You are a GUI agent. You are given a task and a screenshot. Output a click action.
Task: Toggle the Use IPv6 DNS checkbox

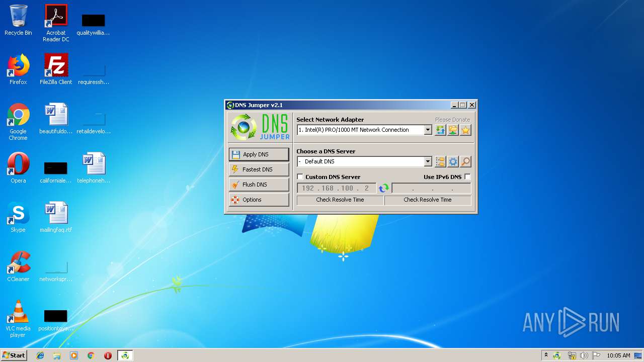[467, 177]
